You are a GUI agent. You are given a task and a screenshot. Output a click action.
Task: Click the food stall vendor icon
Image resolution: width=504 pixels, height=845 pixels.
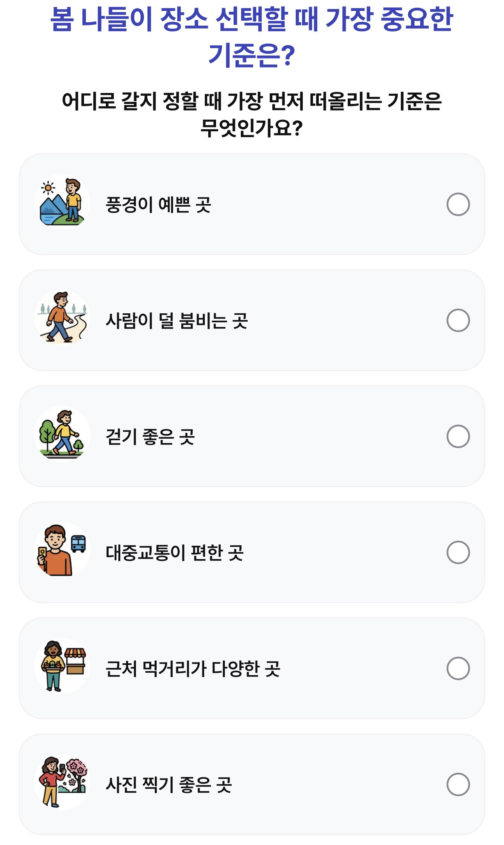pyautogui.click(x=62, y=666)
